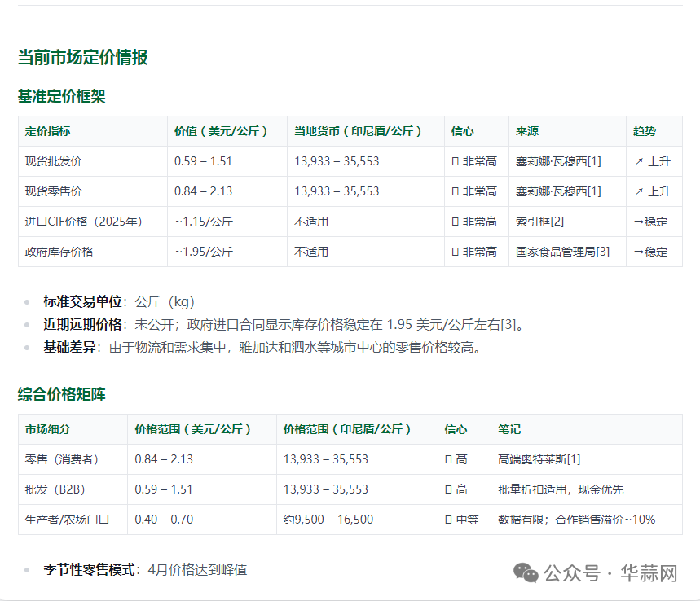Click the 当地货币（印尼盾/公斤）column header
The width and height of the screenshot is (700, 601).
358,131
